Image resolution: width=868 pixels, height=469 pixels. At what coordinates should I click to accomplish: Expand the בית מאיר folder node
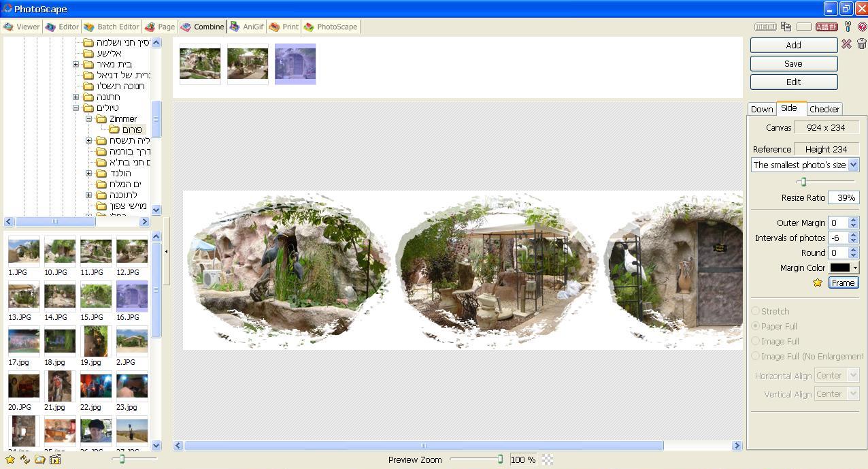76,64
